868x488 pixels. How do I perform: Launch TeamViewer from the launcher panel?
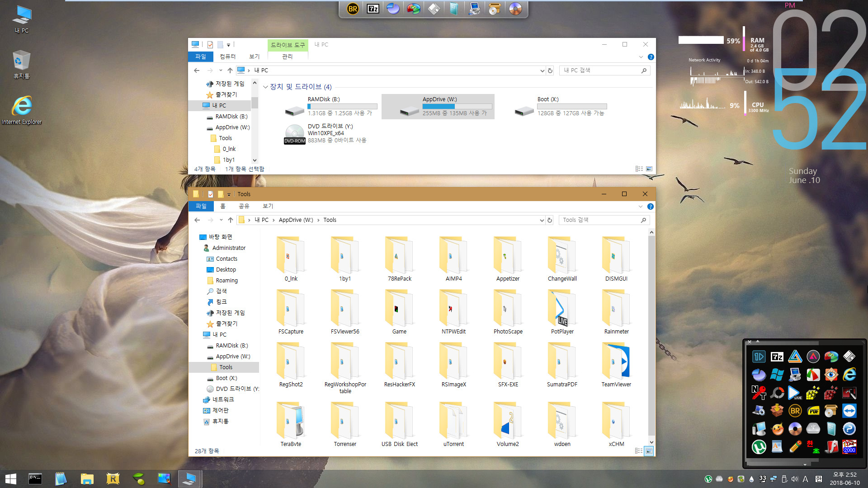pos(849,411)
